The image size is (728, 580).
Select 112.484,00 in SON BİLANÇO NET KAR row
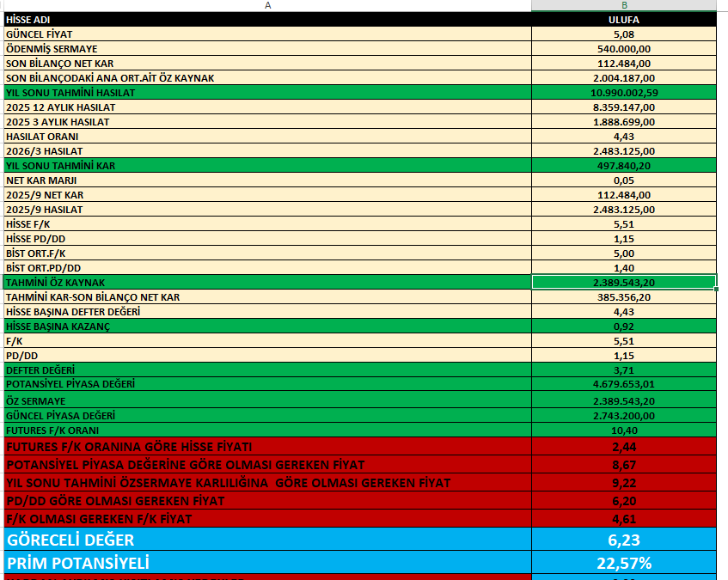624,63
